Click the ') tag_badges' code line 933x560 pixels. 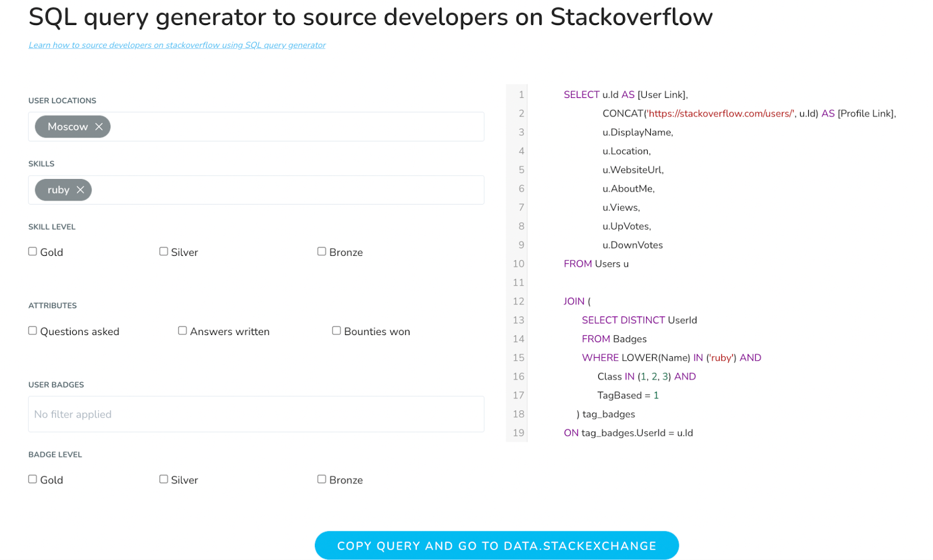(605, 414)
